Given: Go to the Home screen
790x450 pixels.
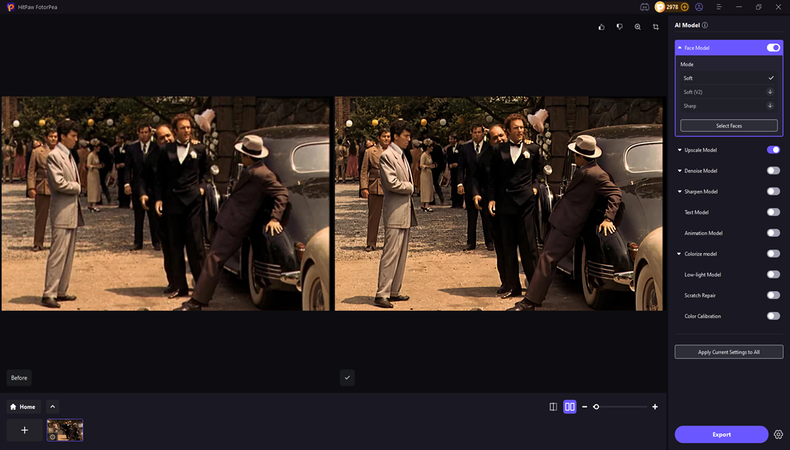Looking at the screenshot, I should [x=24, y=407].
